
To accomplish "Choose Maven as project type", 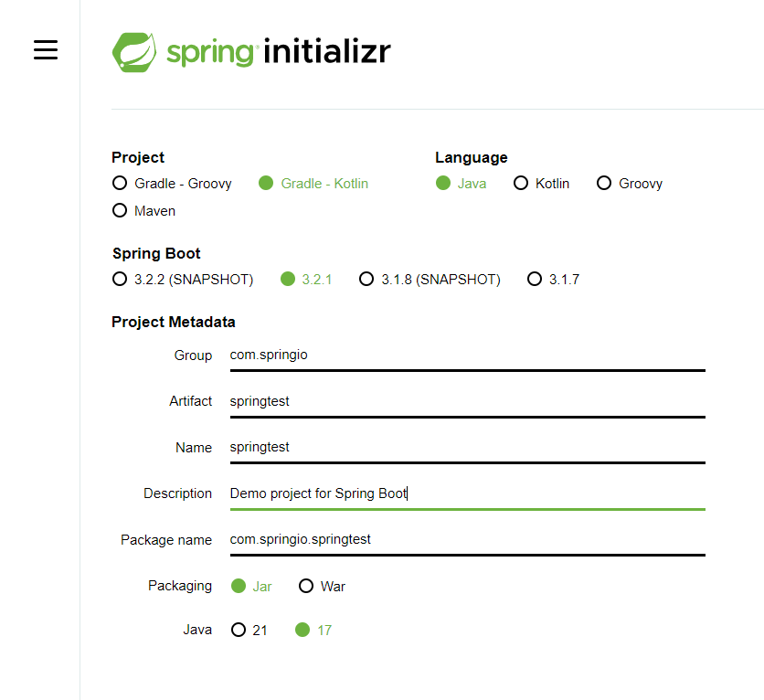I will coord(120,210).
